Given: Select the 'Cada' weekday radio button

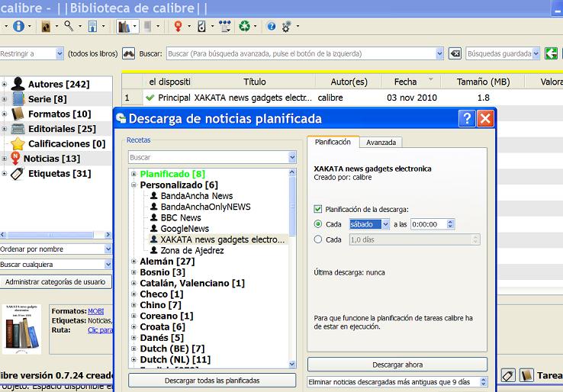Looking at the screenshot, I should click(x=318, y=224).
